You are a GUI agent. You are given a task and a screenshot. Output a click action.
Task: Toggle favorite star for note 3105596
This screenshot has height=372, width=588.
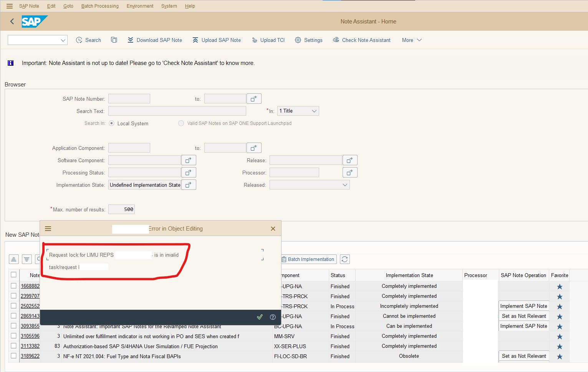560,337
